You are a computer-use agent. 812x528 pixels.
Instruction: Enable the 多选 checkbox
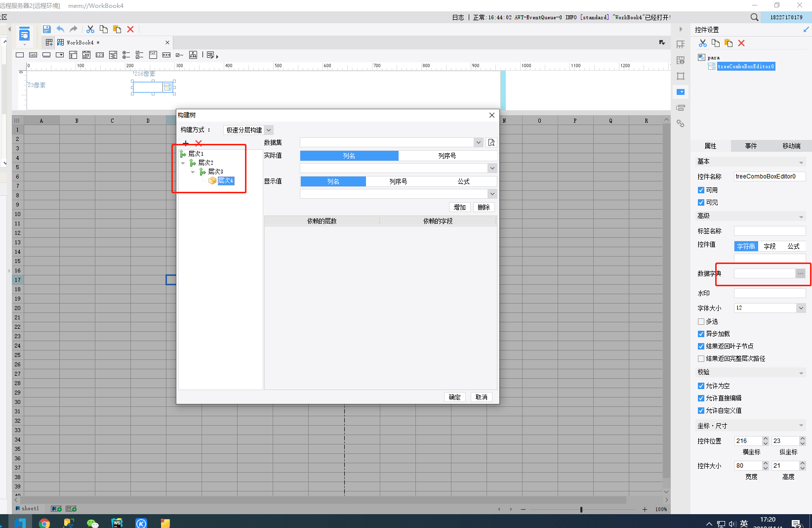point(701,321)
